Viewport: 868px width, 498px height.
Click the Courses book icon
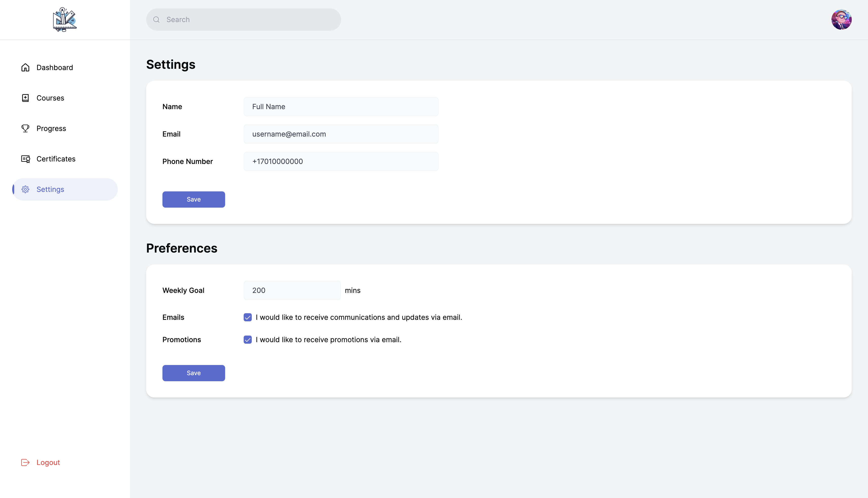[x=25, y=98]
